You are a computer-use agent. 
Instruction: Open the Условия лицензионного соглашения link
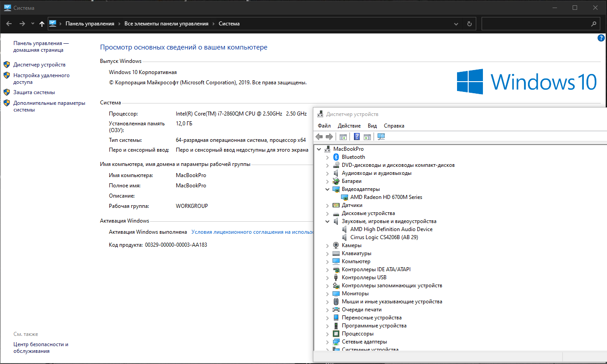click(x=252, y=232)
